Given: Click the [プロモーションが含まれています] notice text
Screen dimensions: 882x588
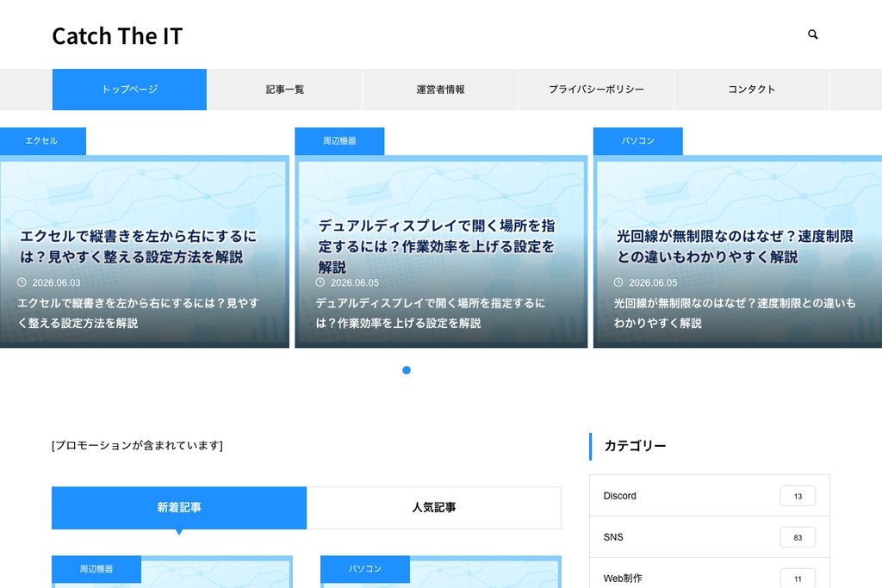Looking at the screenshot, I should pyautogui.click(x=137, y=445).
